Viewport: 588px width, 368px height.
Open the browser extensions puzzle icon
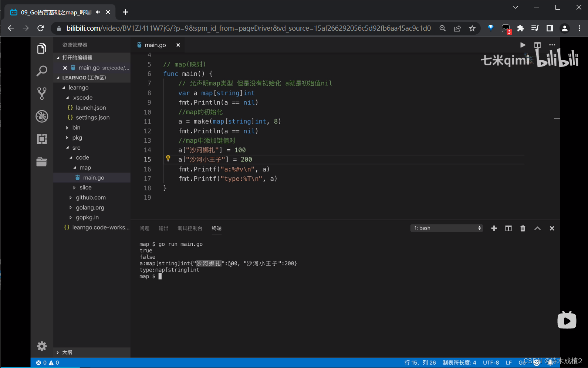(x=520, y=28)
